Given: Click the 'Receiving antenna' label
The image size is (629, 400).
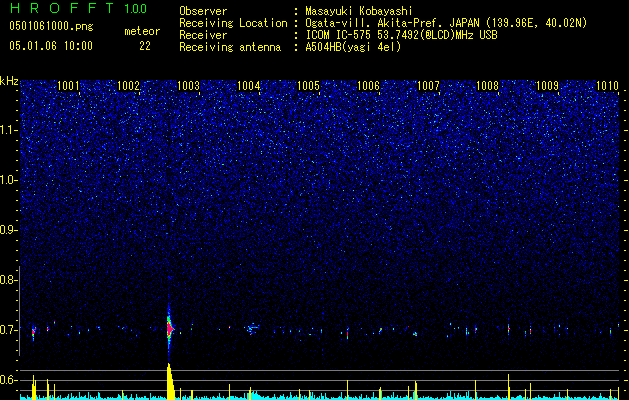Looking at the screenshot, I should 230,47.
